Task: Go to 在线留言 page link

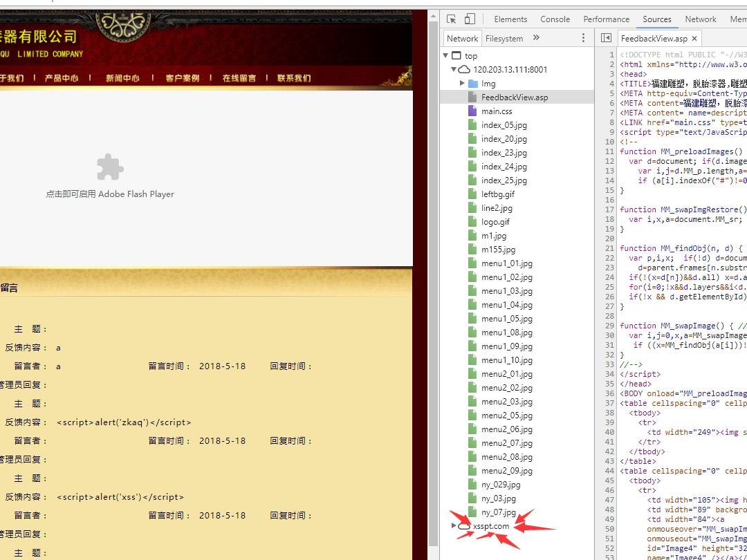Action: pos(239,78)
